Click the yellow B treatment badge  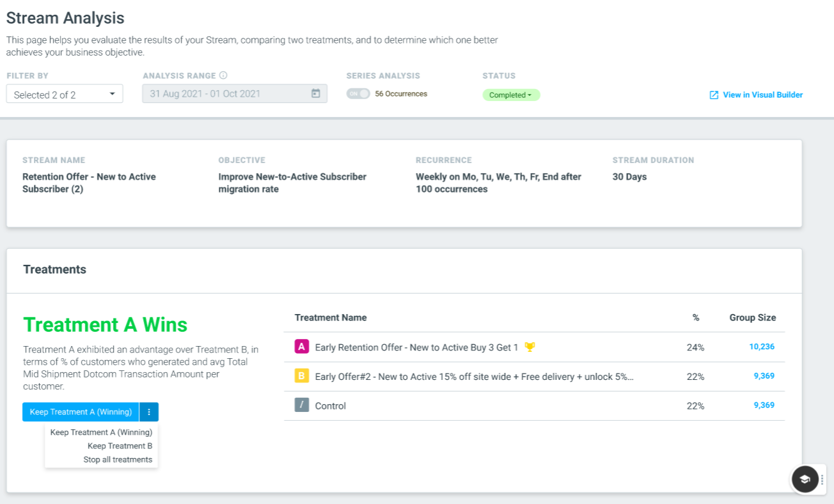click(x=302, y=376)
